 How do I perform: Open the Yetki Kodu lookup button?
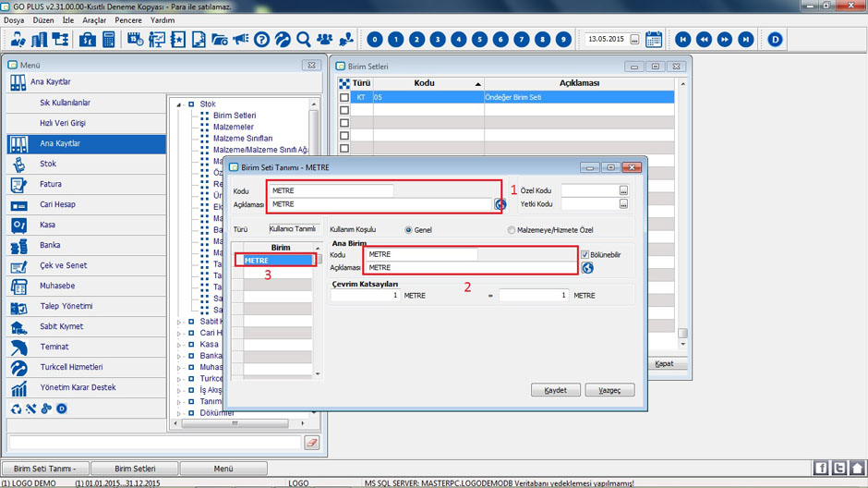tap(623, 204)
